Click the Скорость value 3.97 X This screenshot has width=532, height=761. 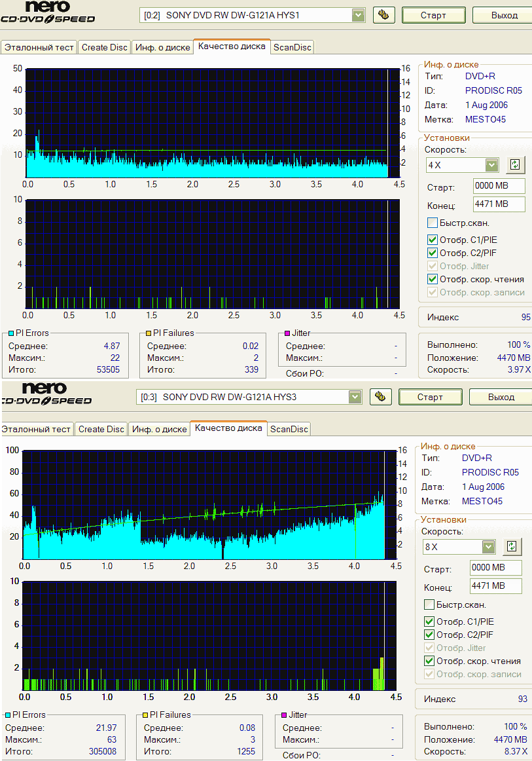[x=519, y=369]
